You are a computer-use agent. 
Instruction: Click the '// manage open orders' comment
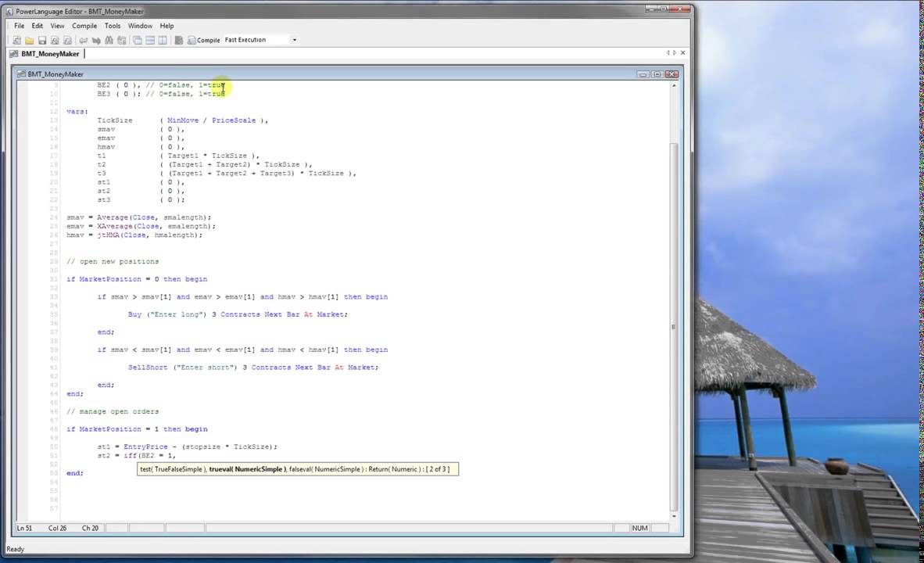[x=113, y=411]
